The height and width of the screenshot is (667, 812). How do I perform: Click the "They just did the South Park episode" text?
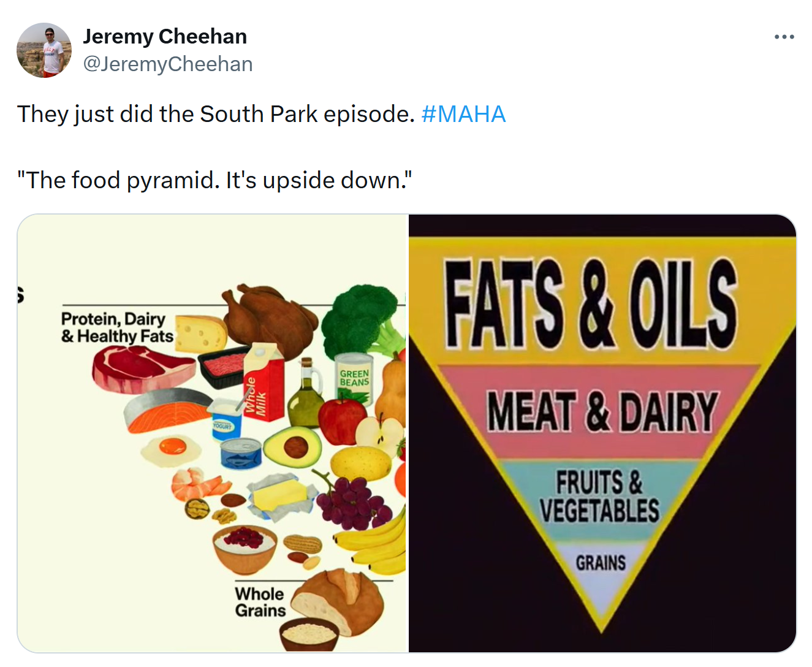216,114
